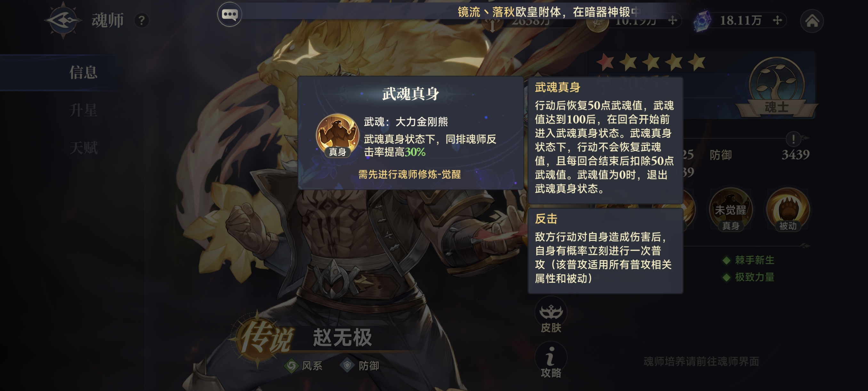
Task: Tap the bear 真身 icon in popup
Action: tap(337, 136)
